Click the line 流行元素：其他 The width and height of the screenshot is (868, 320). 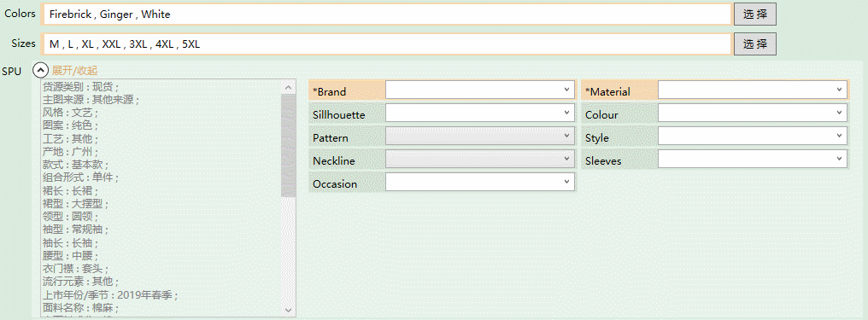[x=81, y=282]
